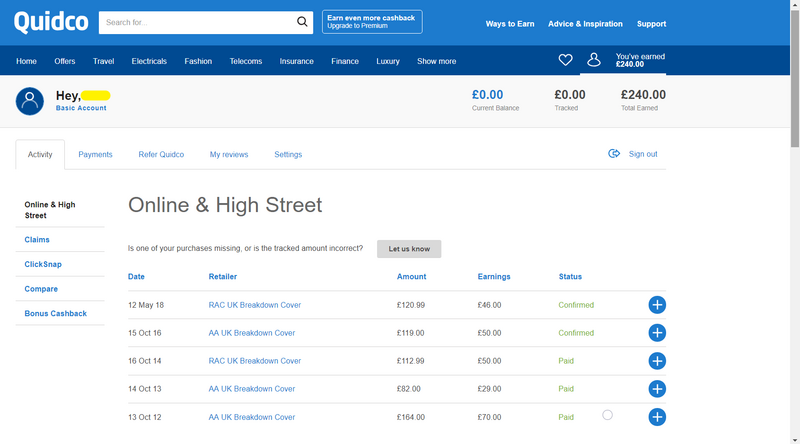
Task: Expand Show more categories
Action: click(x=436, y=61)
